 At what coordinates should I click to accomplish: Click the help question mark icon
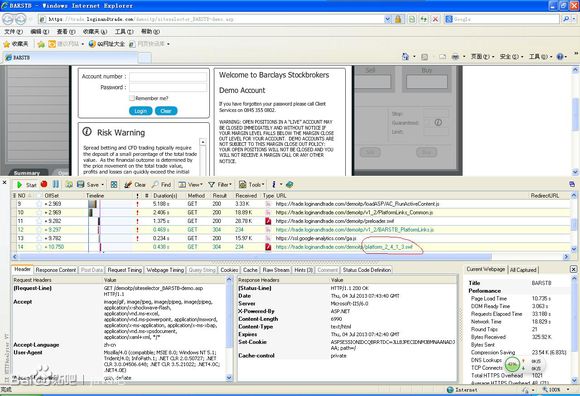click(x=560, y=57)
